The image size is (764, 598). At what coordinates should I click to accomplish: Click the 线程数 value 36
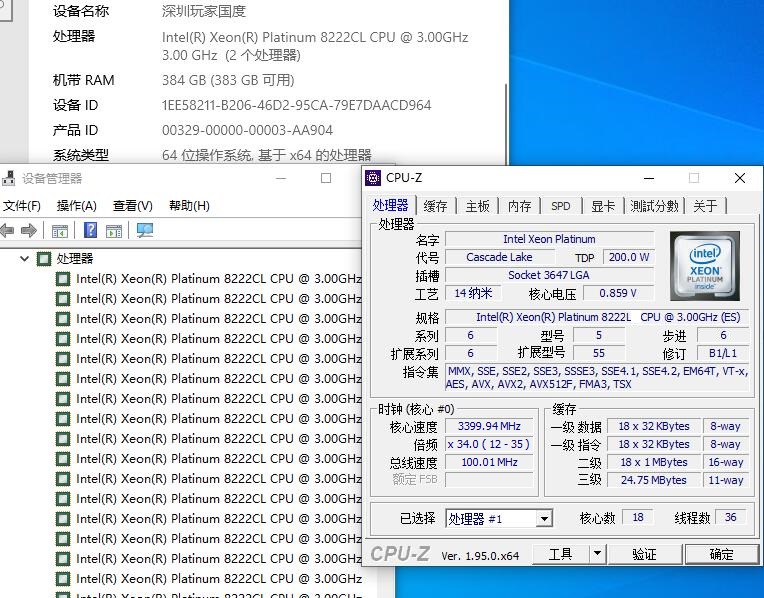[730, 517]
